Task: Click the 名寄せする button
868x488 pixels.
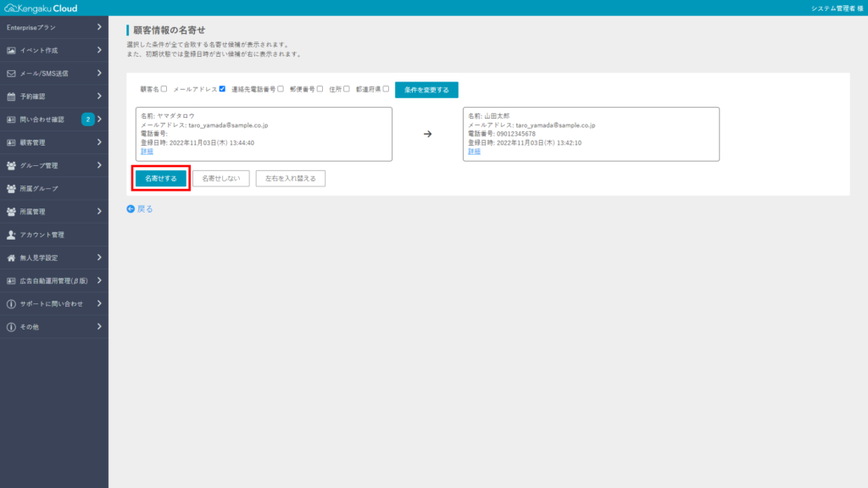Action: pyautogui.click(x=161, y=179)
